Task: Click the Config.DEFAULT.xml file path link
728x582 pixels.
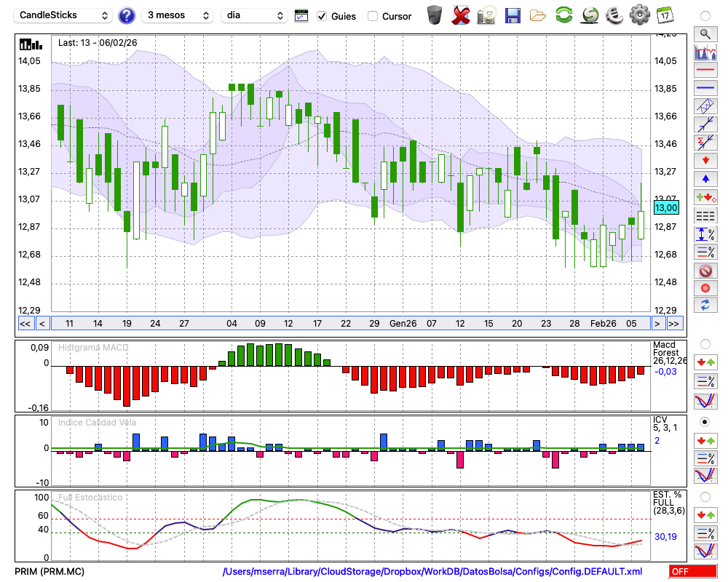Action: (432, 572)
